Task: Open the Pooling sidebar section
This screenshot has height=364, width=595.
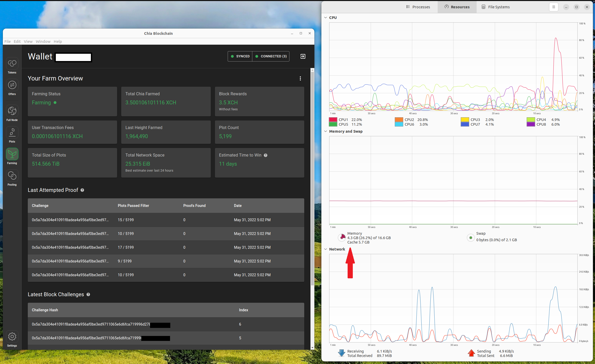Action: 12,178
